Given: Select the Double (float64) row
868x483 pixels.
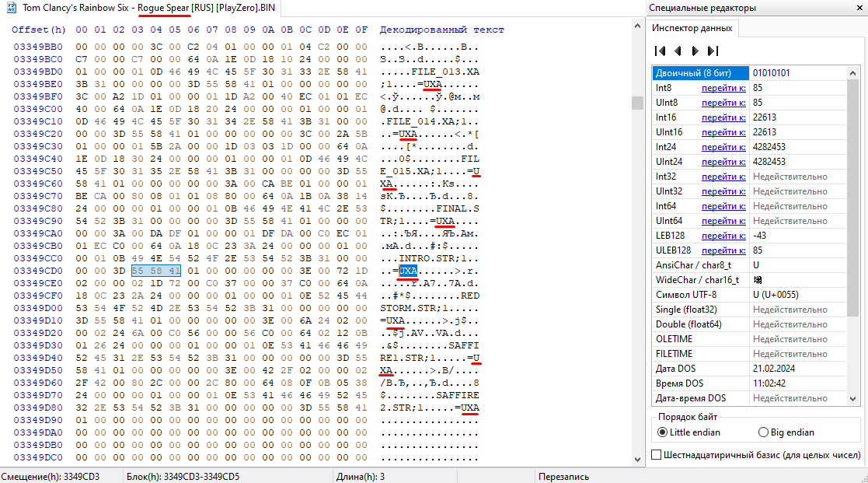Looking at the screenshot, I should (x=750, y=324).
